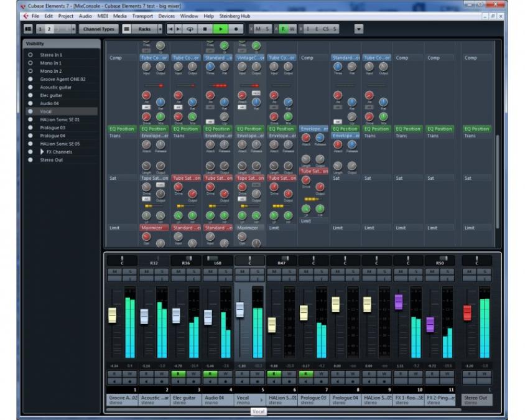Open the File menu

[35, 16]
